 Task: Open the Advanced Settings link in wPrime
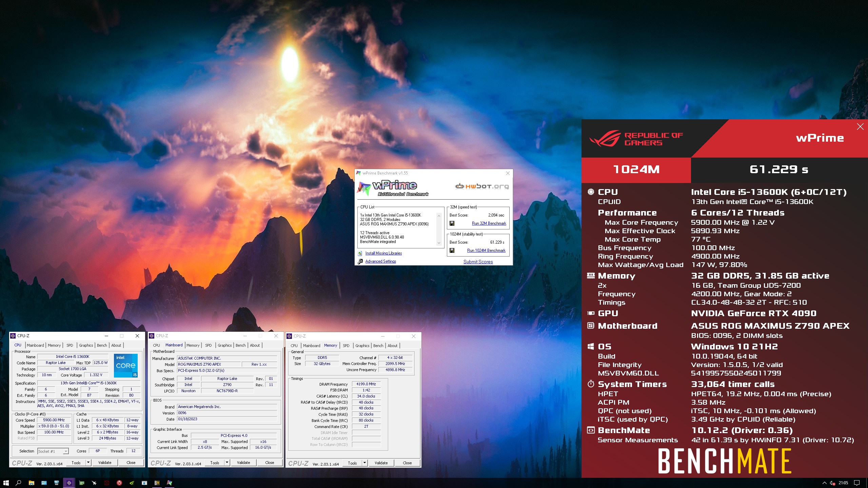pyautogui.click(x=380, y=261)
